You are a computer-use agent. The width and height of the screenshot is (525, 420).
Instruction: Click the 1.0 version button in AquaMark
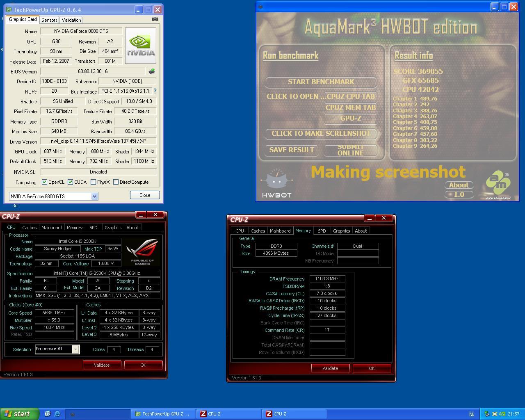459,194
